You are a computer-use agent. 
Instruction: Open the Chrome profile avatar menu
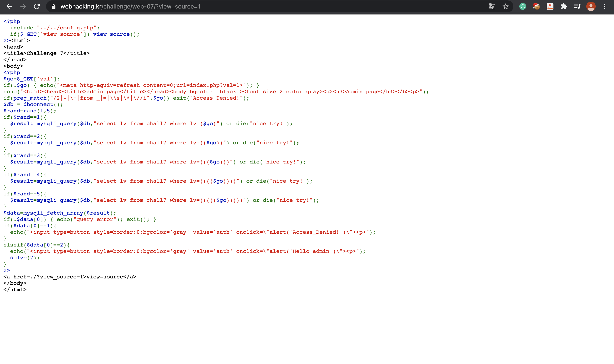[x=591, y=7]
